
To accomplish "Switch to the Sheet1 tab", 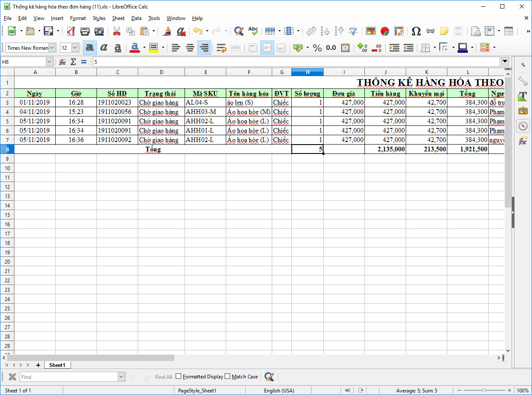I will (x=57, y=365).
